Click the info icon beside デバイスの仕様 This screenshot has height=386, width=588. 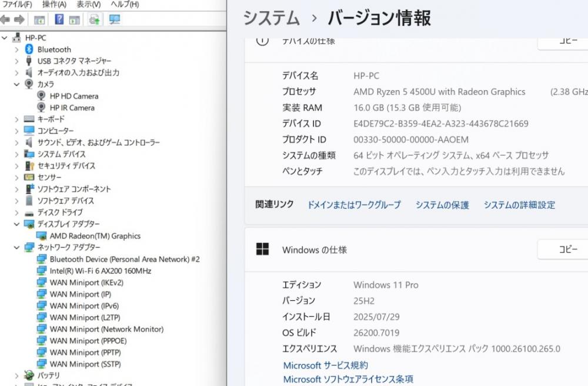tap(262, 40)
